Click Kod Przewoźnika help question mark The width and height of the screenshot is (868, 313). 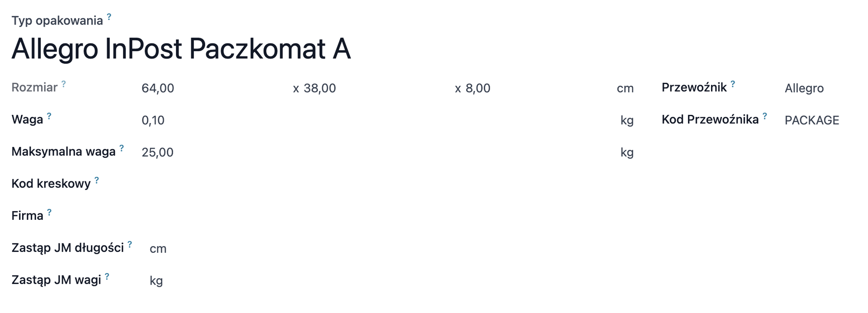tap(765, 116)
